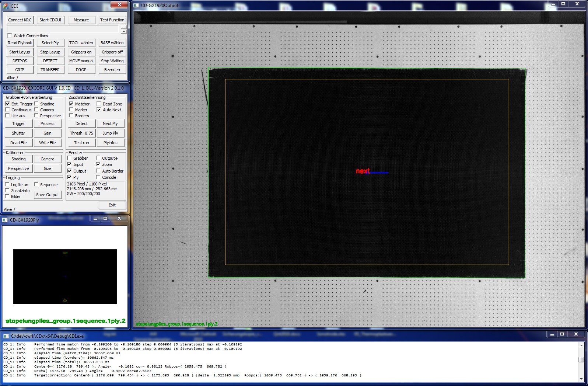
Task: Turn Grippers on
Action: coord(81,52)
